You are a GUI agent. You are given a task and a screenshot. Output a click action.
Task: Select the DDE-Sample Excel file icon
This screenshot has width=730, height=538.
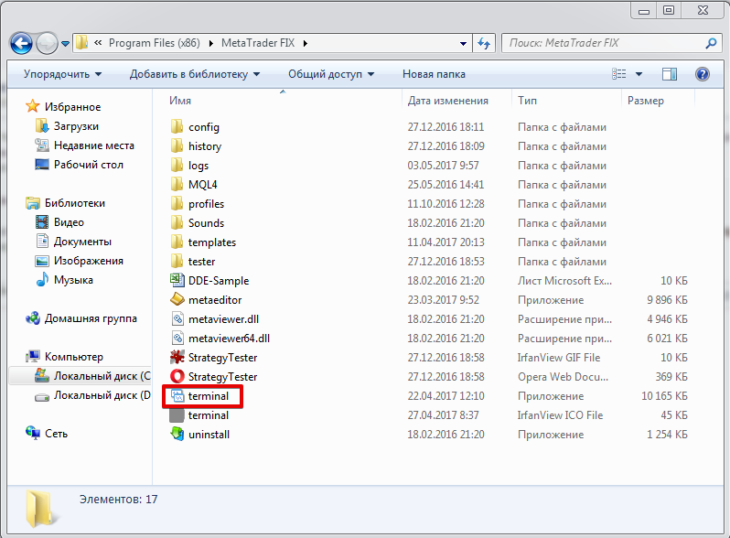pos(177,280)
